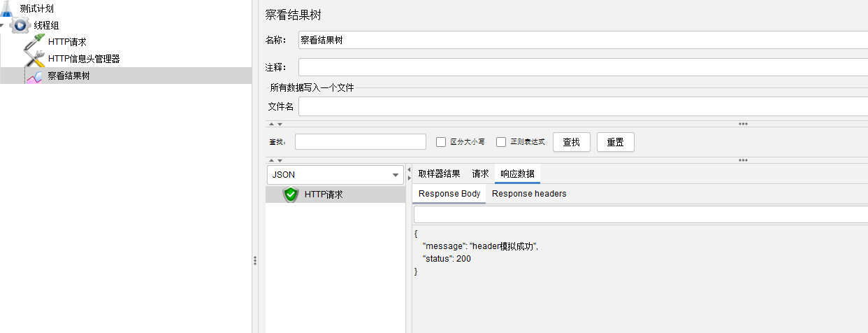Switch to the 响应数据 tab

(517, 174)
